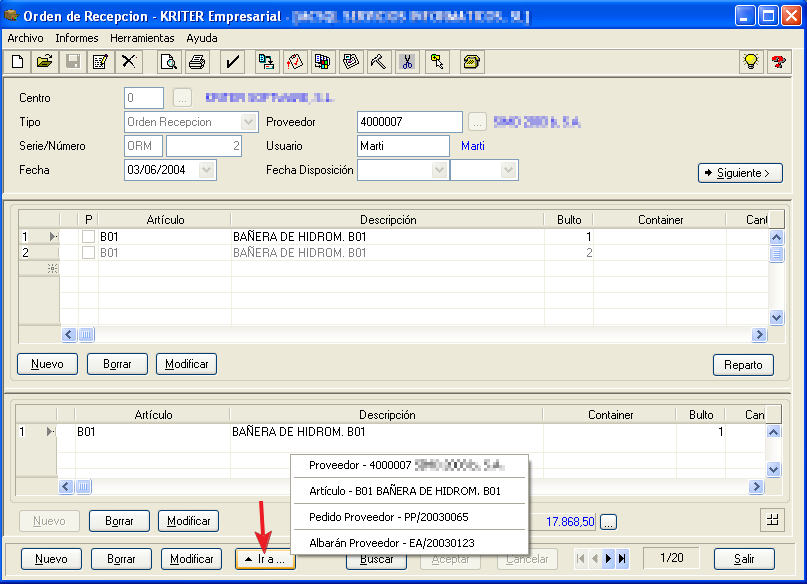807x584 pixels.
Task: Open the Informes menu
Action: [77, 38]
